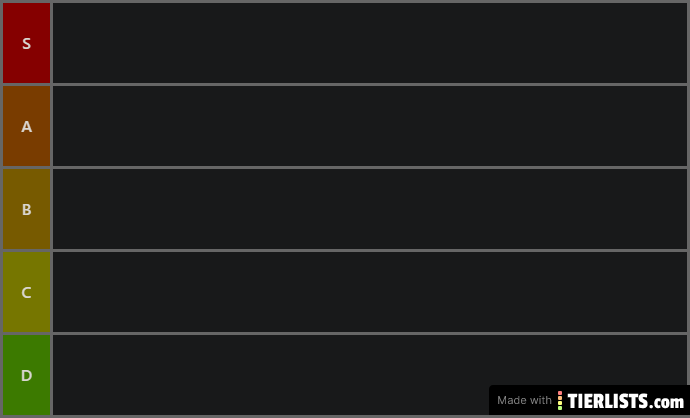Click the empty D tier row area

point(270,375)
